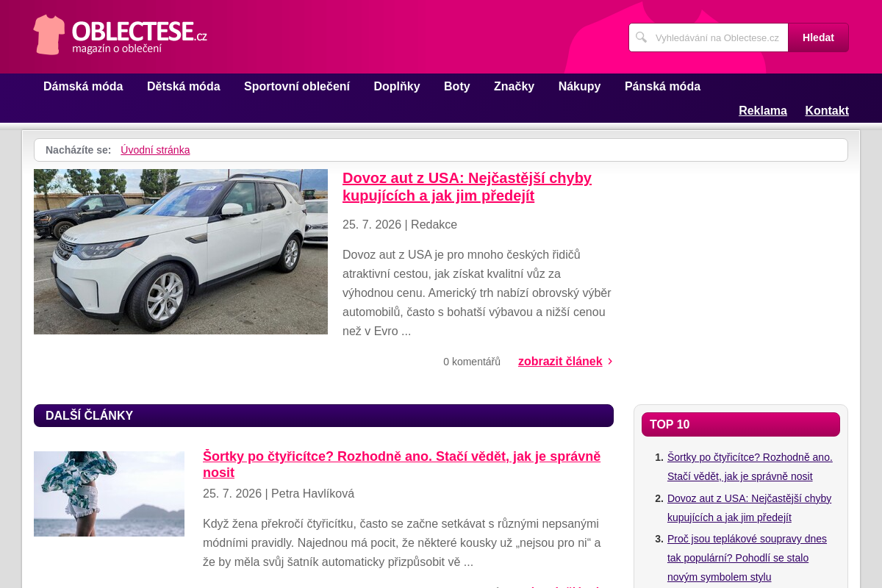Open the Dovoz aut z USA headline
The width and height of the screenshot is (882, 588).
pyautogui.click(x=467, y=187)
